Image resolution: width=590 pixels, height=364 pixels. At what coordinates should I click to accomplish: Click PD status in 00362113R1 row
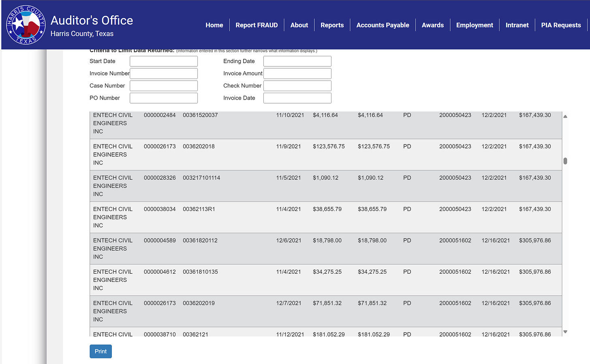coord(407,209)
